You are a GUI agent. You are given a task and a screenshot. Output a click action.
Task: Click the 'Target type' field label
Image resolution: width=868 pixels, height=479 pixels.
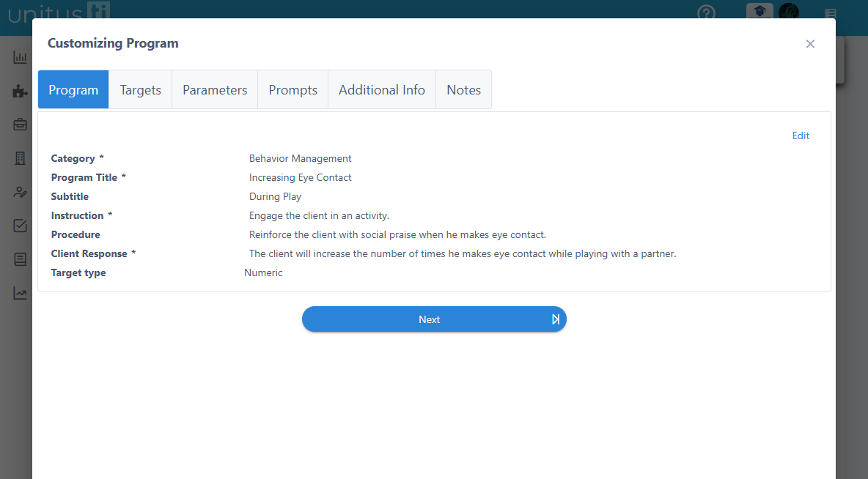click(78, 272)
